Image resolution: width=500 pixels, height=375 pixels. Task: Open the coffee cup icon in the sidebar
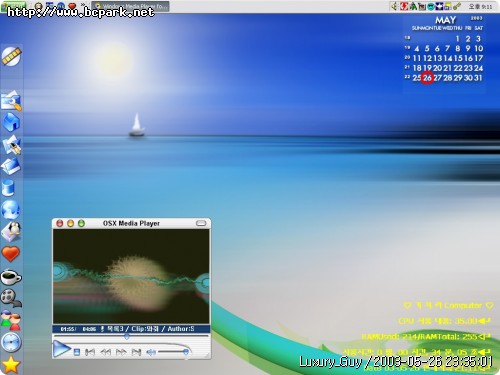pyautogui.click(x=11, y=277)
